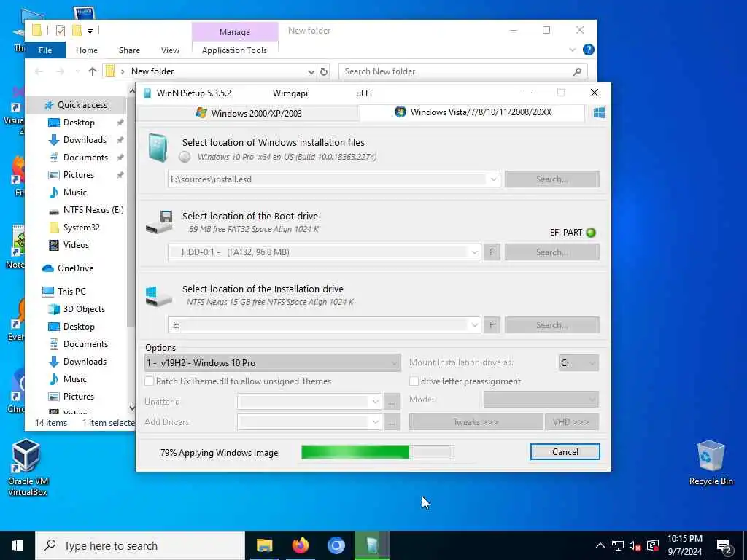Image resolution: width=747 pixels, height=560 pixels.
Task: Open the Home ribbon tab
Action: tap(87, 50)
